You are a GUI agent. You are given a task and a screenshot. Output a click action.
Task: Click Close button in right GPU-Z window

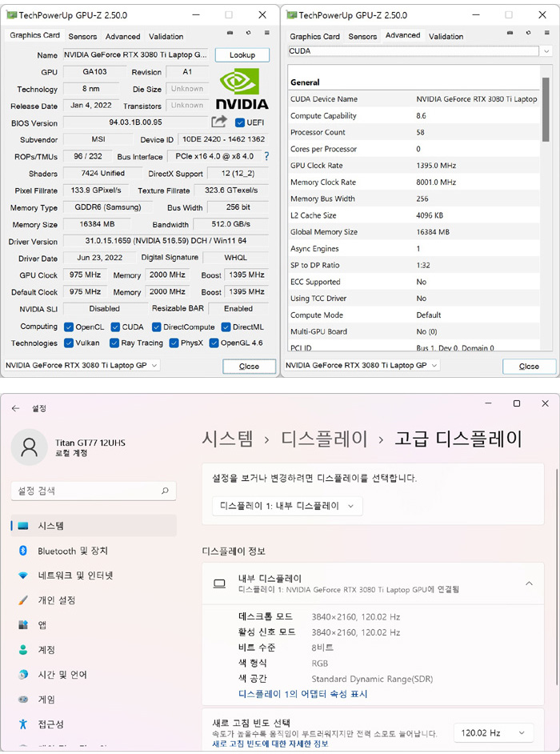(x=529, y=366)
